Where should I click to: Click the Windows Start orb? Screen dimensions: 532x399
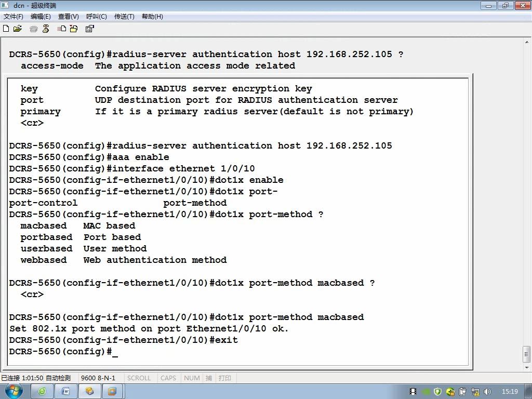point(14,391)
